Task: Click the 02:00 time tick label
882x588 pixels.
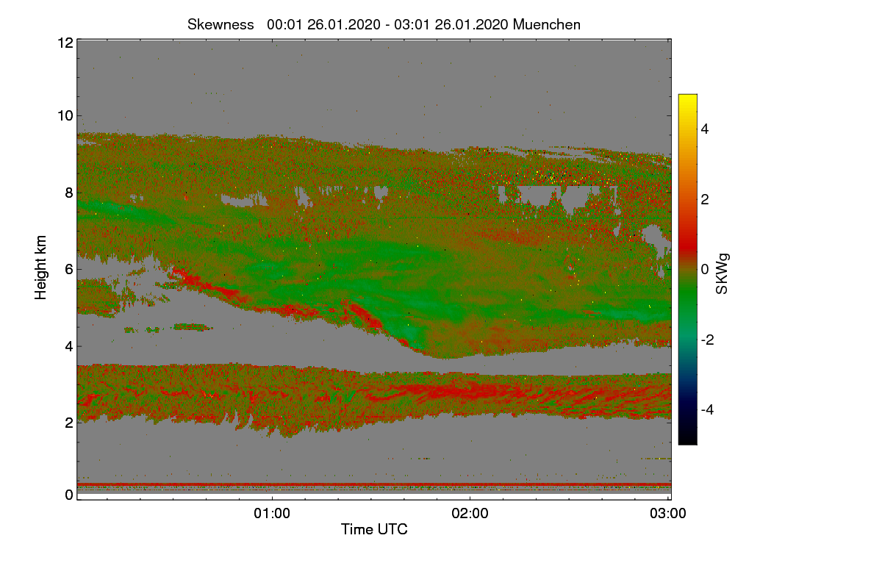Action: (x=470, y=514)
